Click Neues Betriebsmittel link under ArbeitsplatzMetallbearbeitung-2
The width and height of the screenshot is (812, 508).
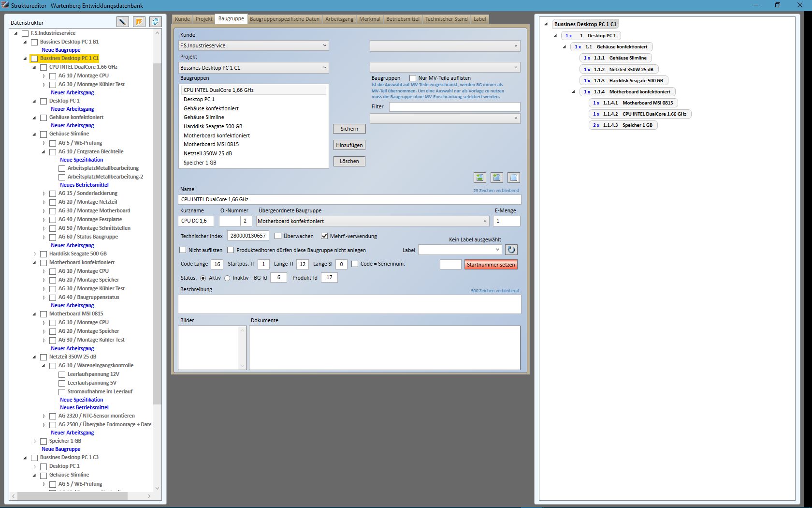pyautogui.click(x=84, y=185)
